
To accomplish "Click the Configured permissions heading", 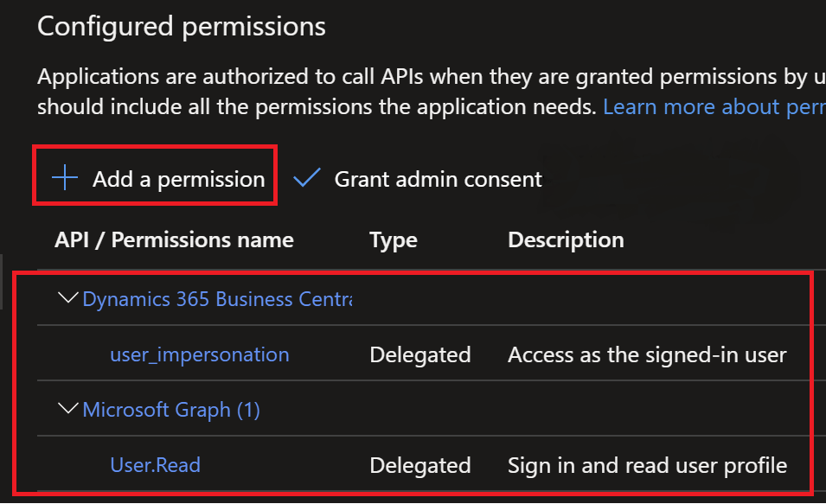I will pos(182,26).
